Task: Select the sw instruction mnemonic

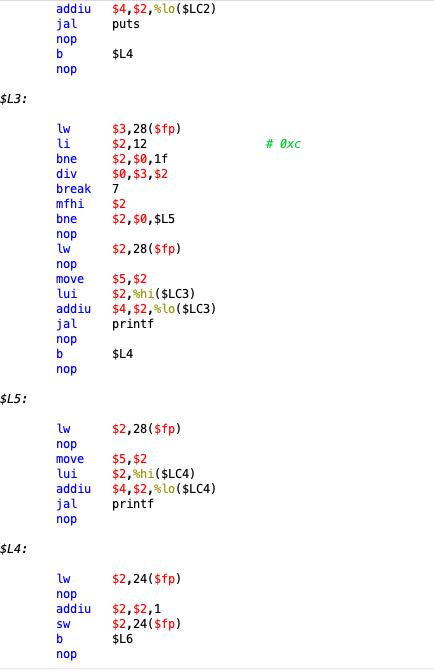Action: (63, 624)
